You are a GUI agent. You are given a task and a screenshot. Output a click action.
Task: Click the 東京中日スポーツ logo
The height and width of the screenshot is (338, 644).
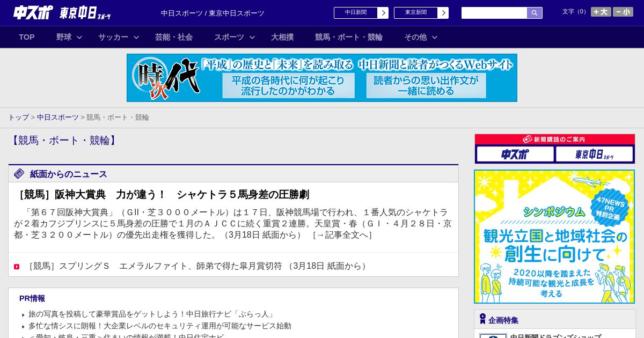click(85, 13)
